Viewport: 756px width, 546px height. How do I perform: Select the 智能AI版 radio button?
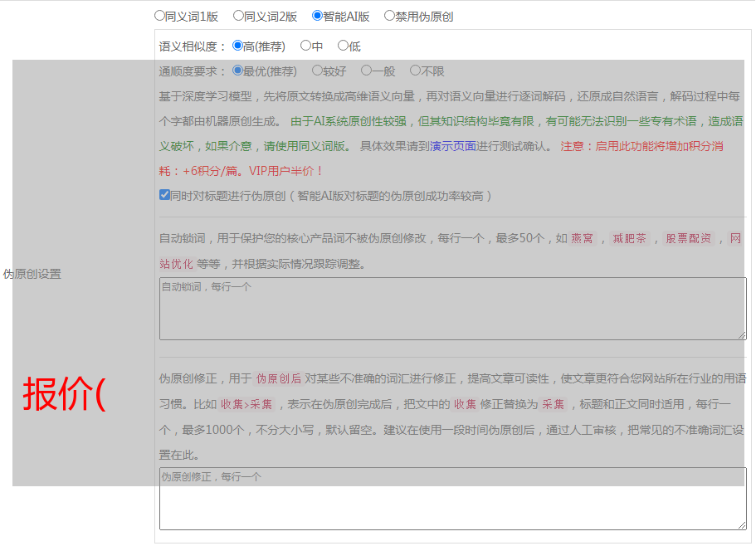318,16
